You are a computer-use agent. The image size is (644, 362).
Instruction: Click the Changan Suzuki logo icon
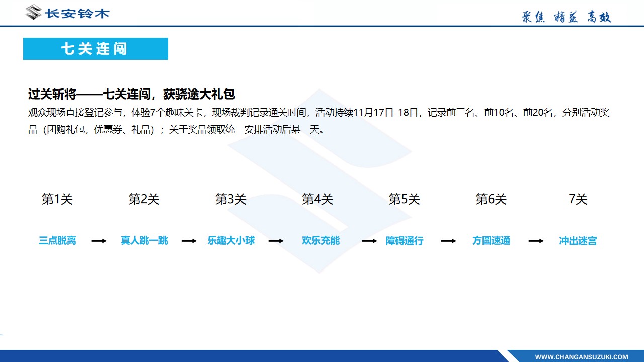(x=34, y=12)
